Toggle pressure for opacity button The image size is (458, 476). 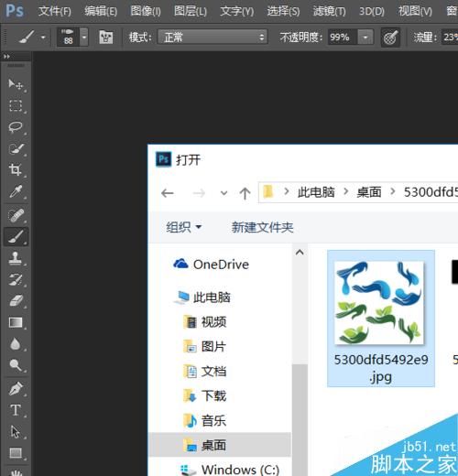pos(390,38)
